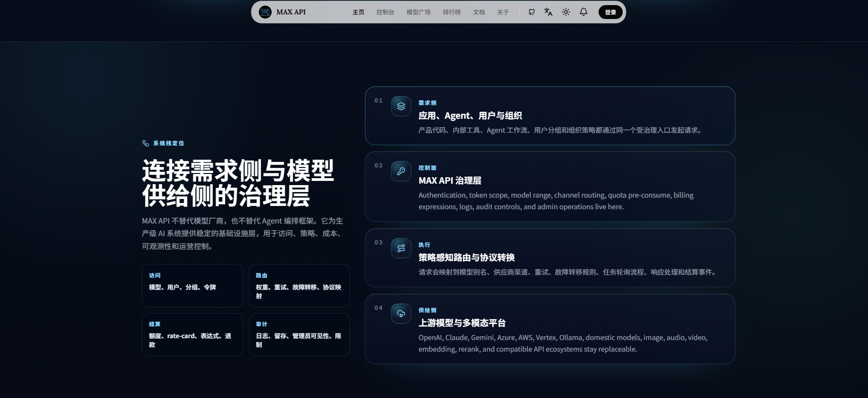This screenshot has width=868, height=398.
Task: Click the layers icon in card 01
Action: (401, 106)
